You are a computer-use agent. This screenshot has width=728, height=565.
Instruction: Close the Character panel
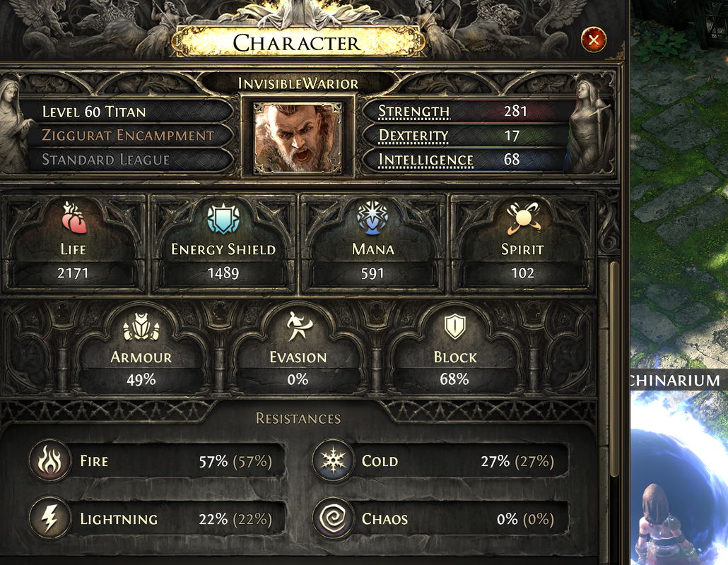pos(594,40)
